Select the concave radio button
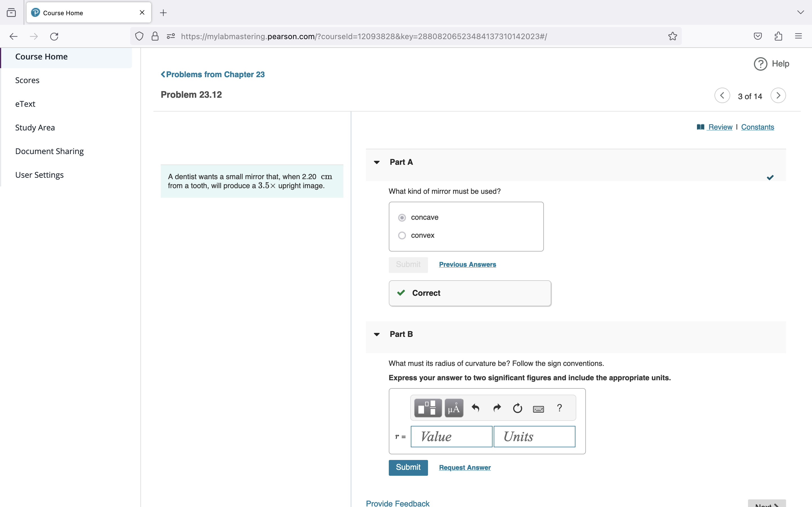Viewport: 812px width, 507px height. (x=402, y=217)
